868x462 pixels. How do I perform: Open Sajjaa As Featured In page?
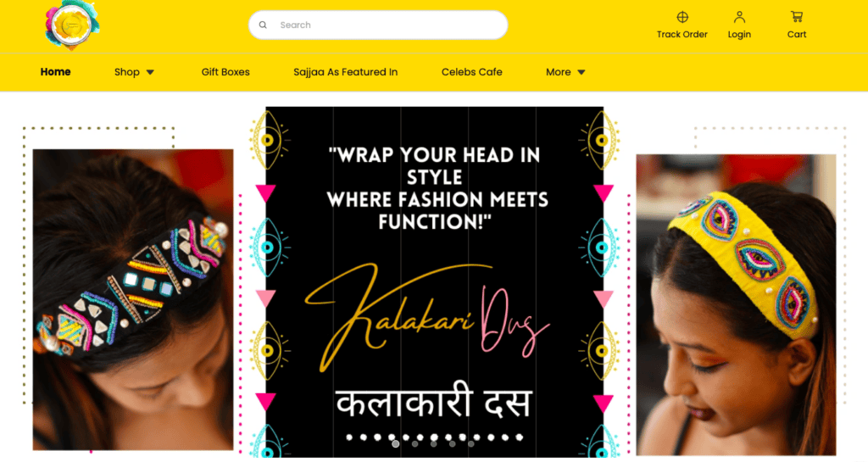(346, 72)
